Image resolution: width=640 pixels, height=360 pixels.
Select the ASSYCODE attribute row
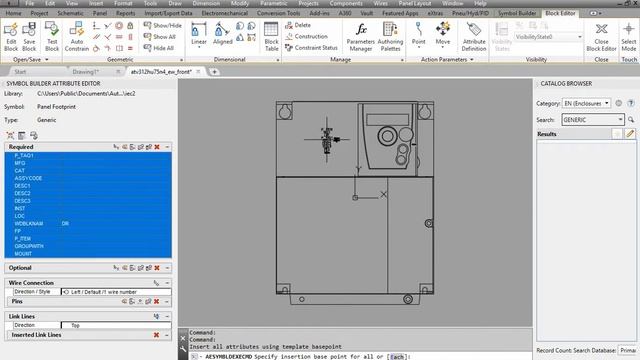click(x=88, y=178)
